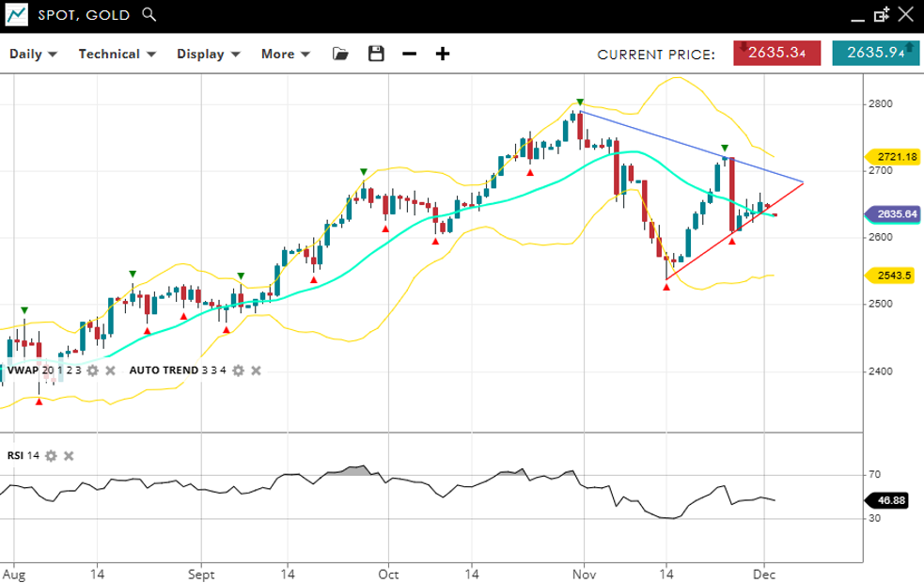Viewport: 924px width, 583px height.
Task: Click the teal buy price 2635.94
Action: 875,53
